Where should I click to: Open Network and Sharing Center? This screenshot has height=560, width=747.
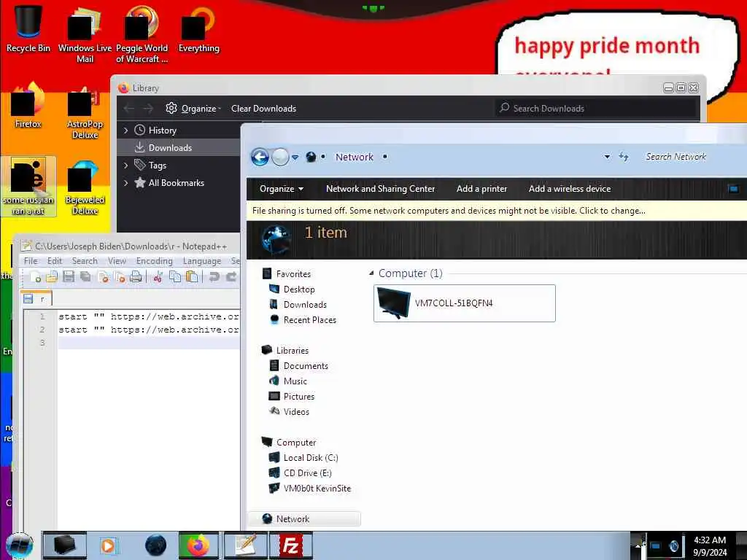click(380, 189)
